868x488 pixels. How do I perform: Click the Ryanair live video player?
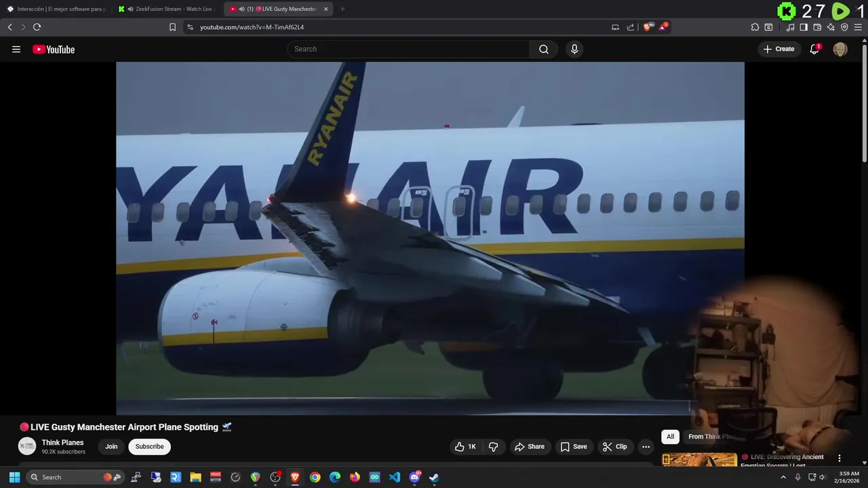pos(430,238)
